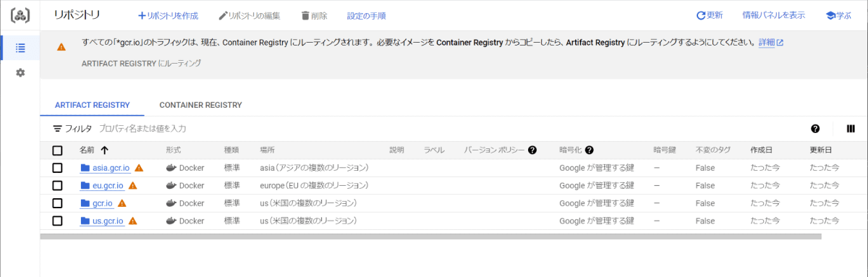The image size is (868, 277).
Task: Click the horizontal table scrollbar
Action: 431,236
